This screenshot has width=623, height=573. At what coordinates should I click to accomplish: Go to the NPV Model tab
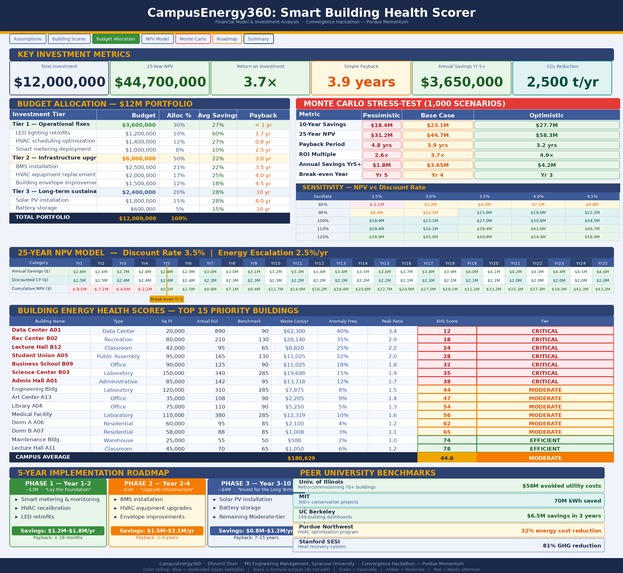pos(157,39)
